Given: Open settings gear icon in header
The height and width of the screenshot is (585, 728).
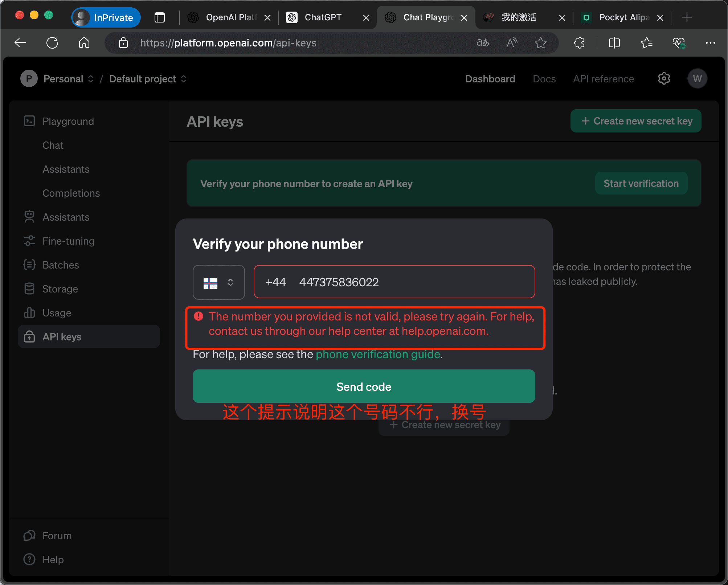Looking at the screenshot, I should tap(664, 79).
